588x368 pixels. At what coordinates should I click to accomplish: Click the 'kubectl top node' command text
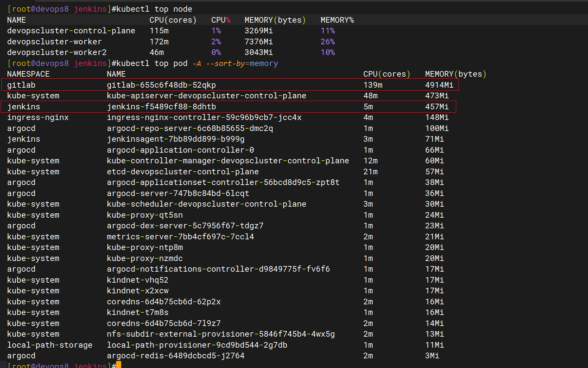point(154,9)
